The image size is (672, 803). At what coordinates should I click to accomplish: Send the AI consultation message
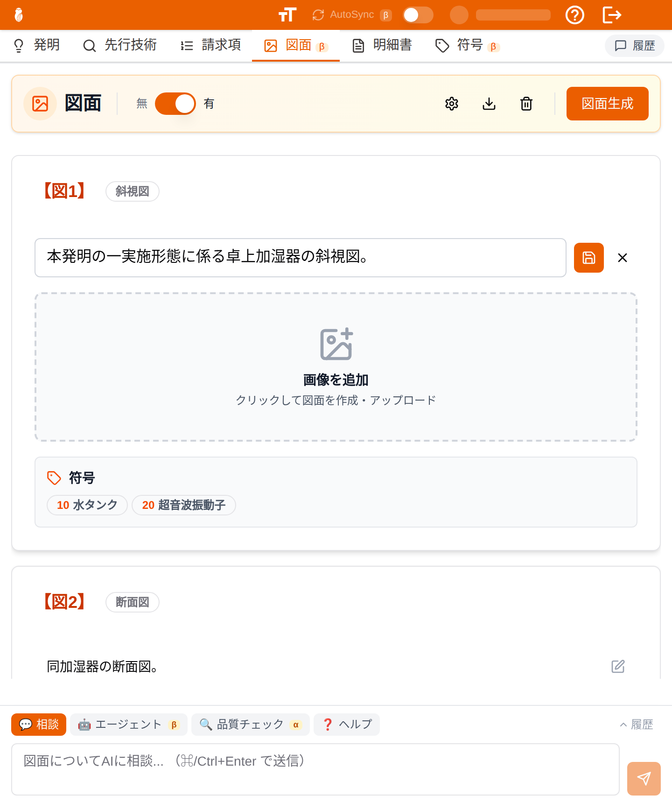click(644, 778)
